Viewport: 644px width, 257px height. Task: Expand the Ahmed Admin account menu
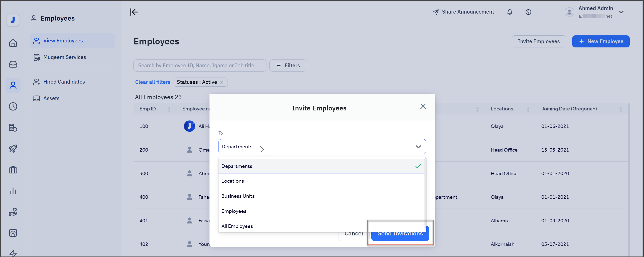(622, 12)
